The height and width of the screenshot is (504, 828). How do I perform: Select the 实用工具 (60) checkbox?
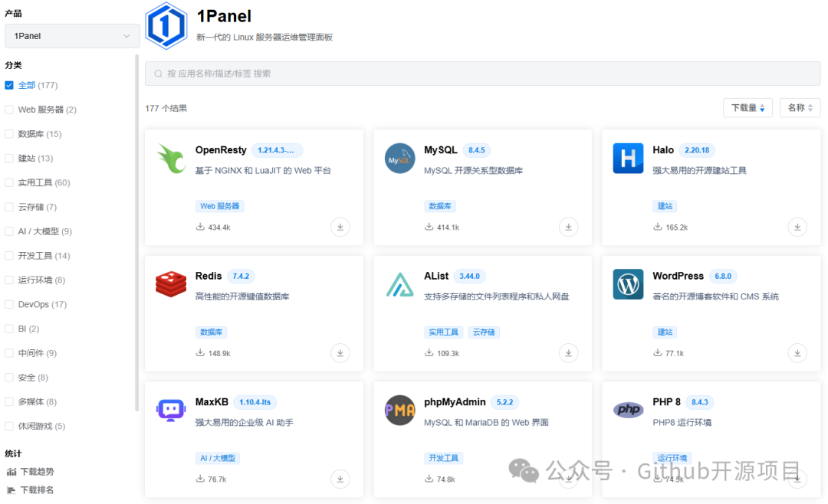(x=9, y=182)
